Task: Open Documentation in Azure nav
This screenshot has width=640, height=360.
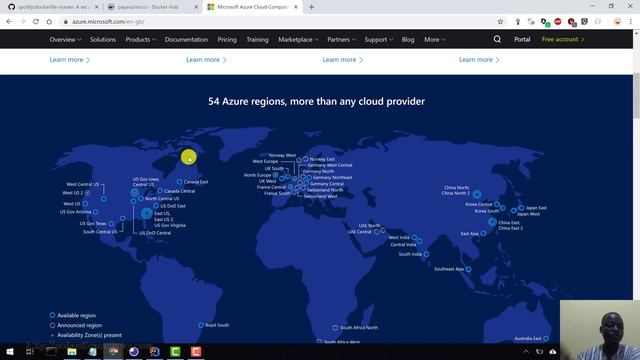Action: coord(186,39)
